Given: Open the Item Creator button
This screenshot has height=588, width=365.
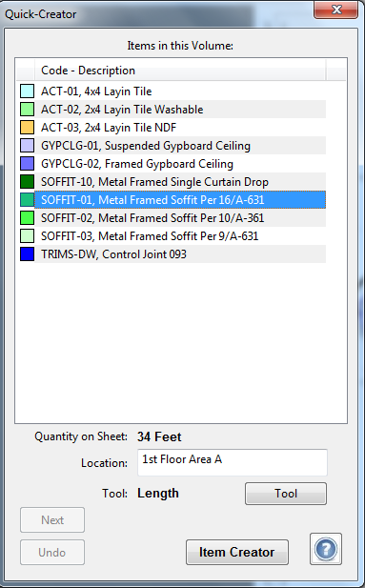Looking at the screenshot, I should (237, 552).
